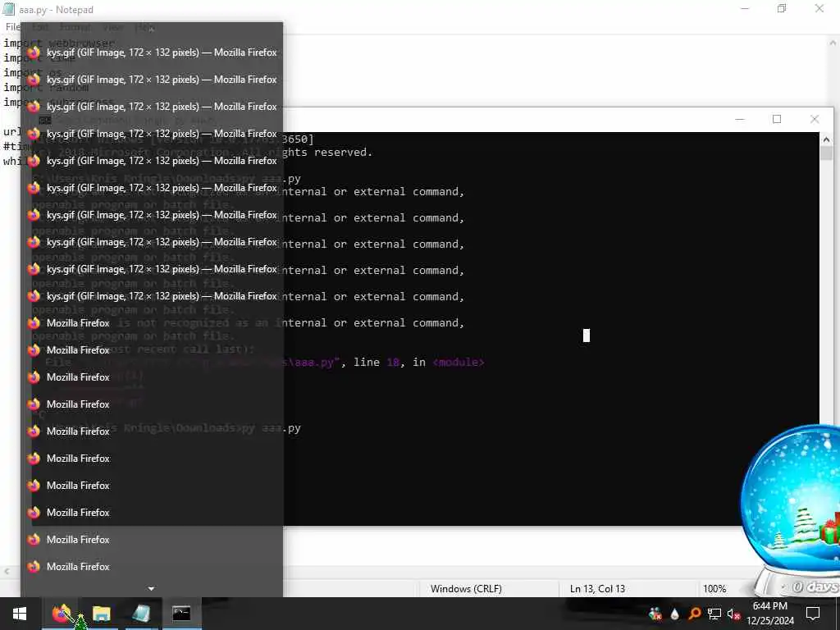Open the Action Center notifications icon
This screenshot has height=630, width=840.
(813, 614)
